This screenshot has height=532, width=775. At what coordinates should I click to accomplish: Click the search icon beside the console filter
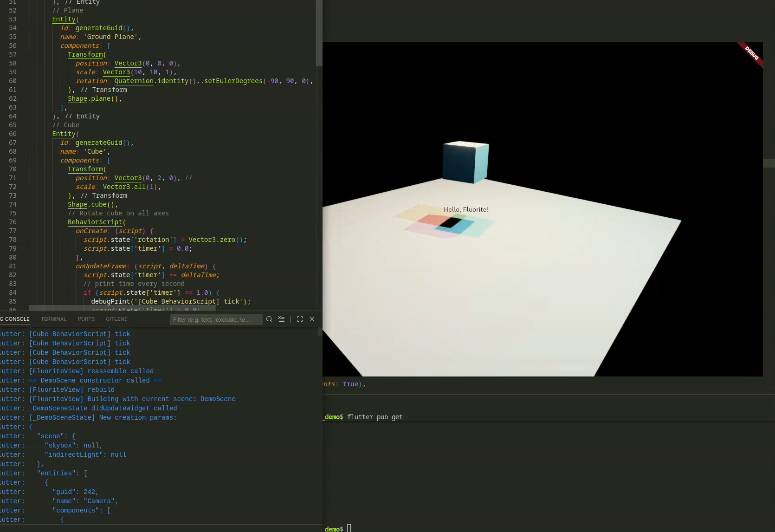click(x=269, y=319)
